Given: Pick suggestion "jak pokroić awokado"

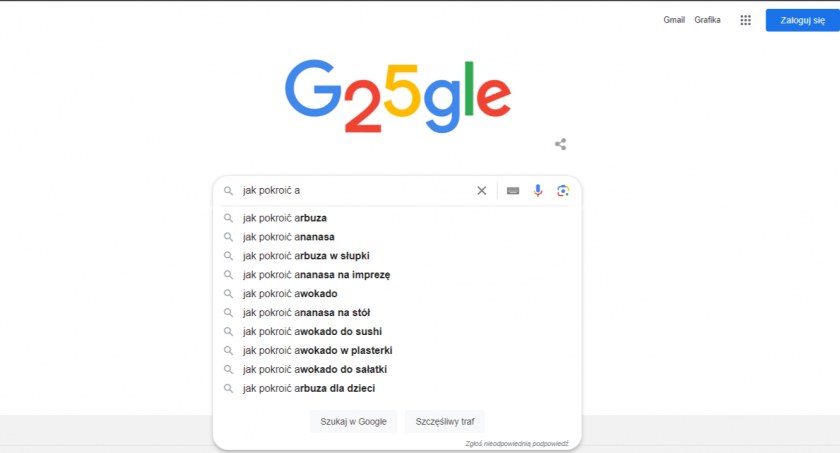Looking at the screenshot, I should (290, 293).
